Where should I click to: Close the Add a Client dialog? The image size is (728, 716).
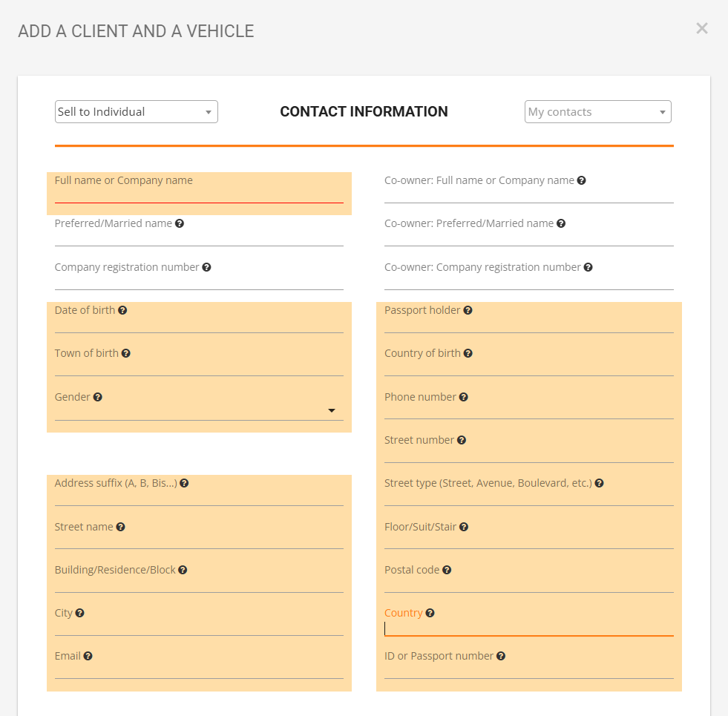[x=702, y=29]
